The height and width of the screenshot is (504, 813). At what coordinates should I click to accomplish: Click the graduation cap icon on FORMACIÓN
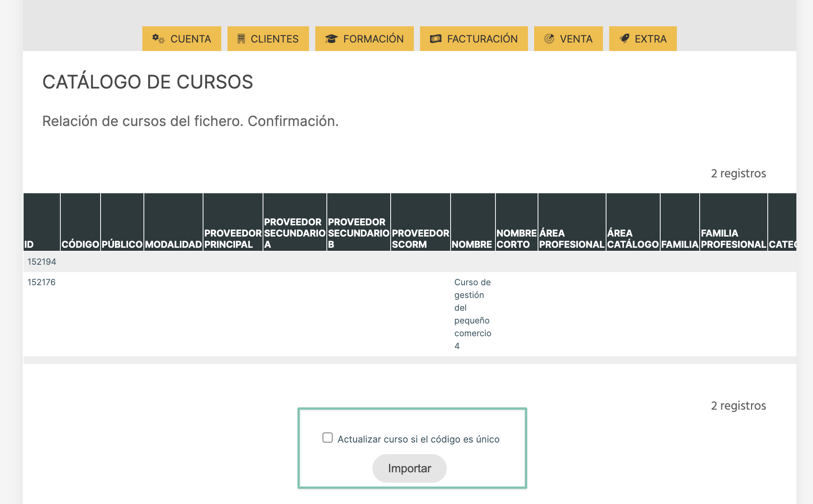click(x=331, y=39)
